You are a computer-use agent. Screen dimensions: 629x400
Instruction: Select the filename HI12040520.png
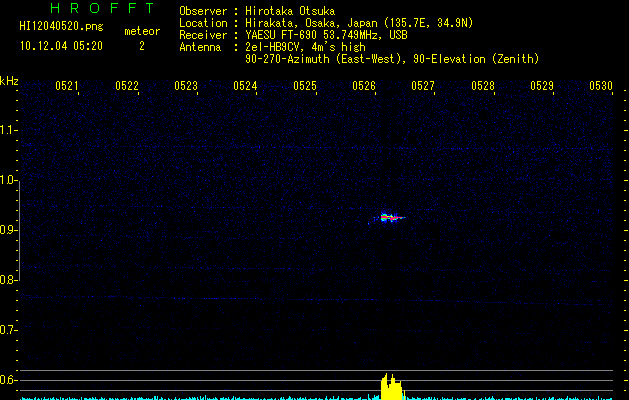61,26
